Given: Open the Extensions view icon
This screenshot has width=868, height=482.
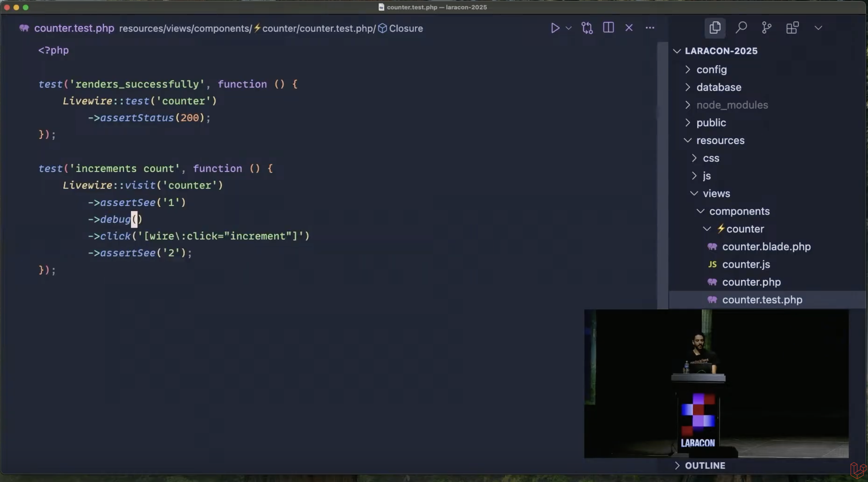Looking at the screenshot, I should tap(792, 28).
